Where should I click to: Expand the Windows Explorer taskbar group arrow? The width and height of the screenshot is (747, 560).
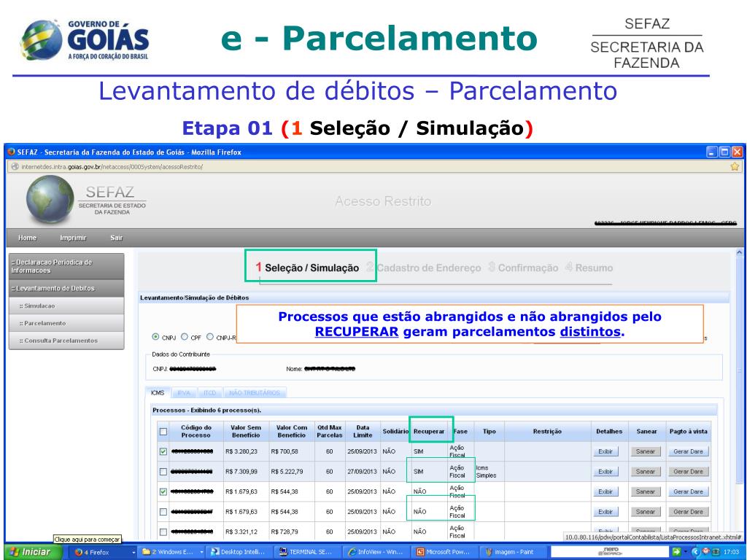click(201, 553)
